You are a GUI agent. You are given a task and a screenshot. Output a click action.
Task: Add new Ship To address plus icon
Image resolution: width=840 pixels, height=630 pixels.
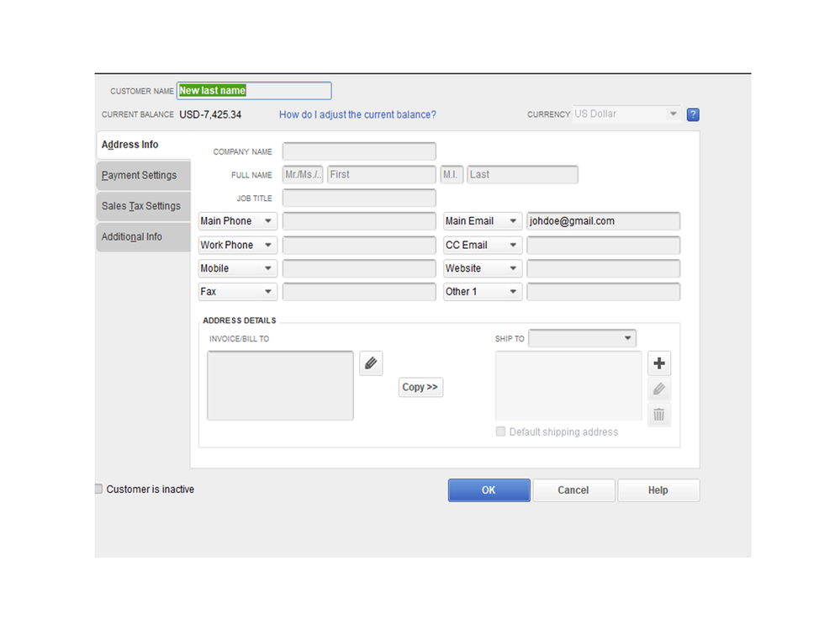(x=659, y=363)
